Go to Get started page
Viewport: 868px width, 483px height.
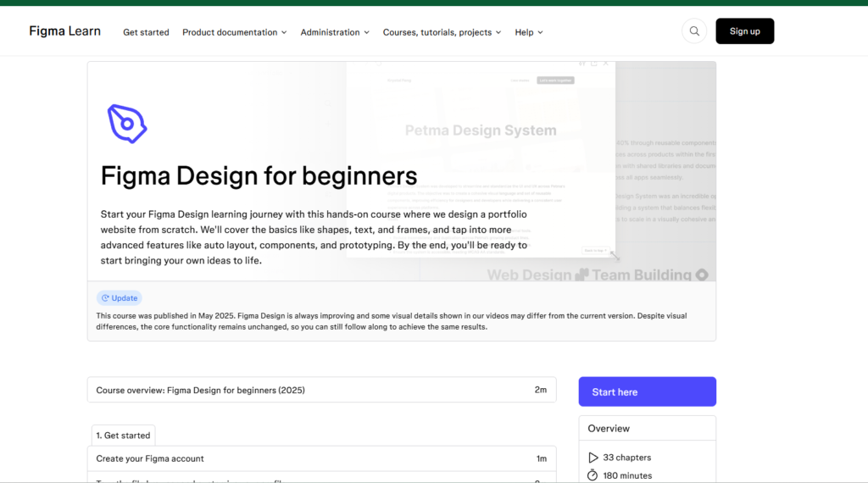[146, 32]
